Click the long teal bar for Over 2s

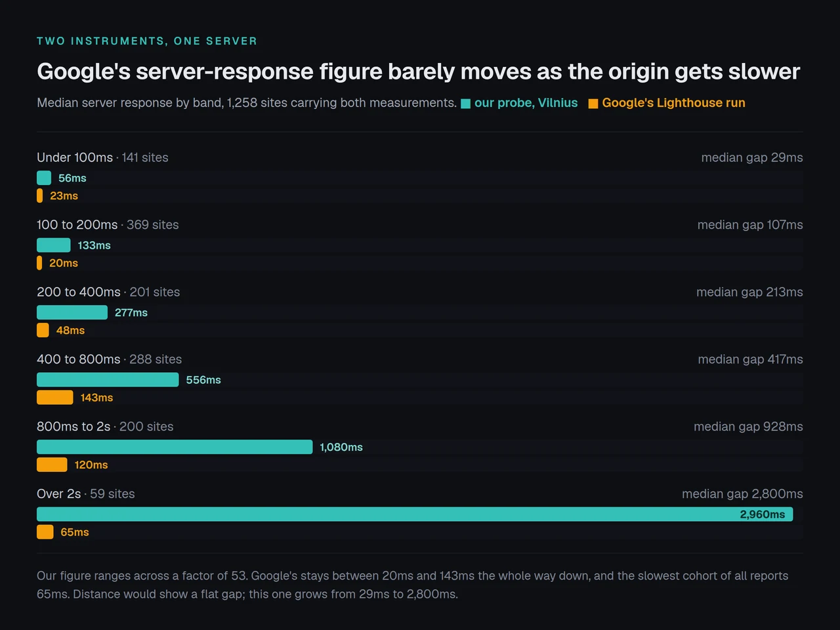pos(415,514)
